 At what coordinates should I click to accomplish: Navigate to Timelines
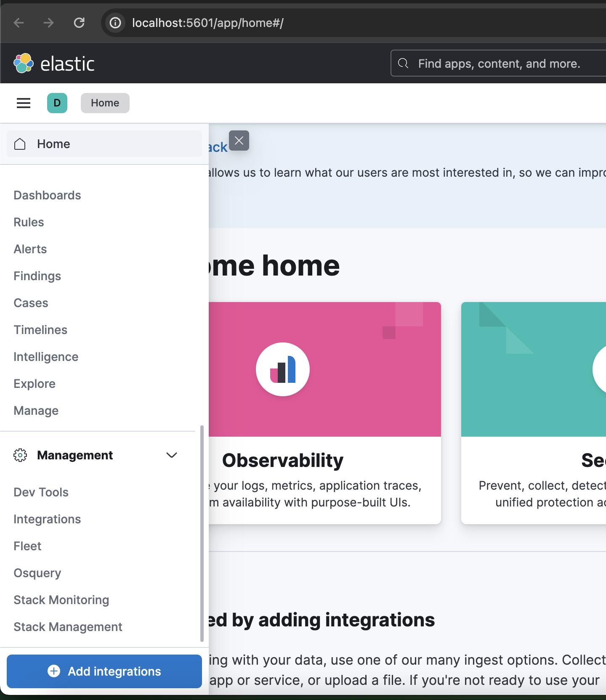(x=40, y=330)
